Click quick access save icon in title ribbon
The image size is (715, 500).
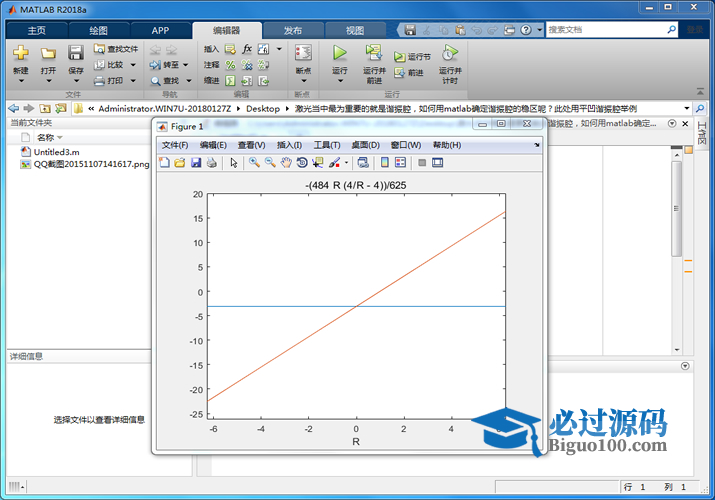410,30
